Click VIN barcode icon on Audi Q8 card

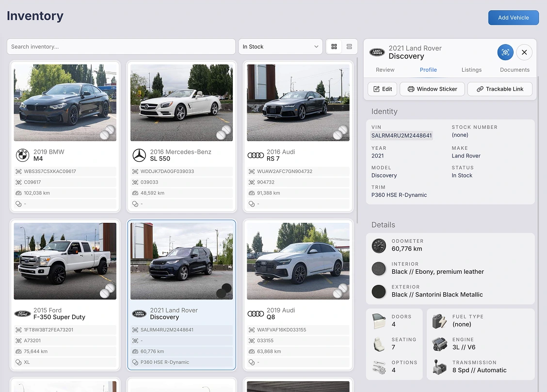[252, 330]
